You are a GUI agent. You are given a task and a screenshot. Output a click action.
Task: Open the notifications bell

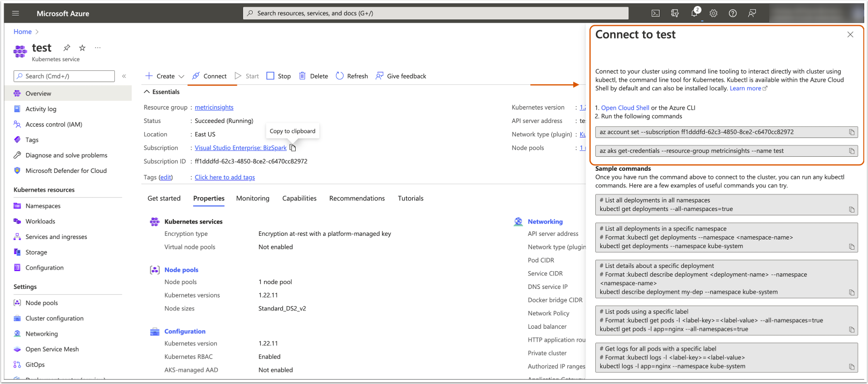tap(694, 13)
